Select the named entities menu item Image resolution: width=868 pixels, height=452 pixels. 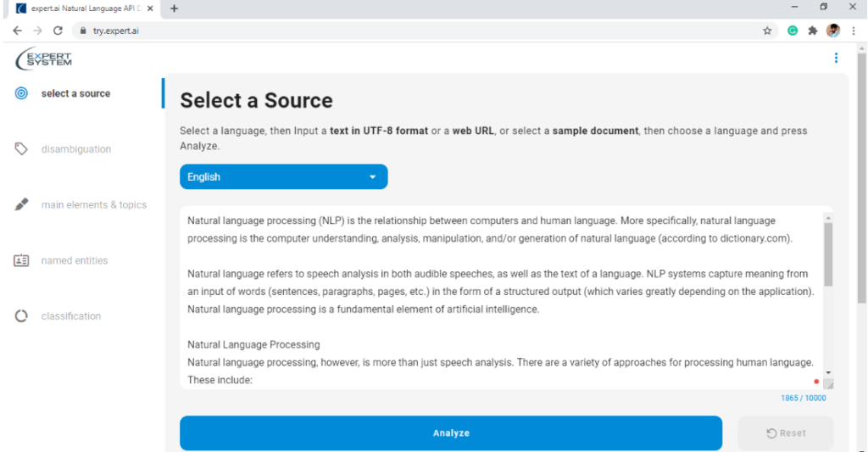click(x=75, y=260)
